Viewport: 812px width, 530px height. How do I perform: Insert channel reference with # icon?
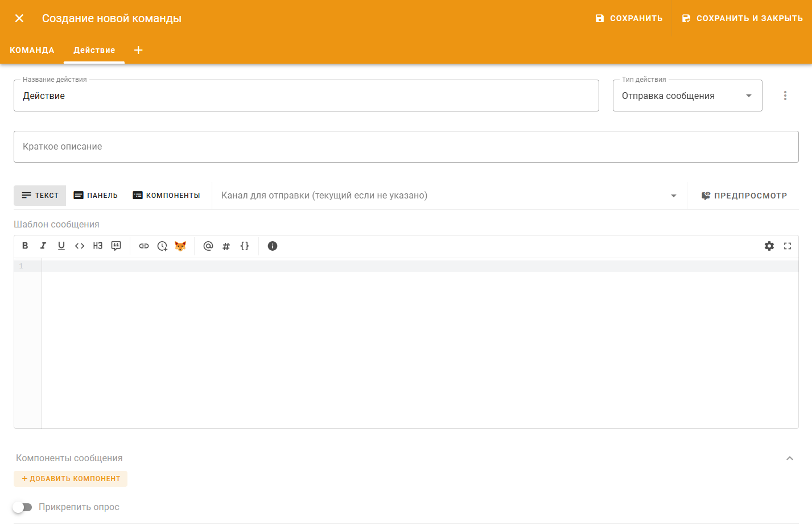(x=226, y=246)
